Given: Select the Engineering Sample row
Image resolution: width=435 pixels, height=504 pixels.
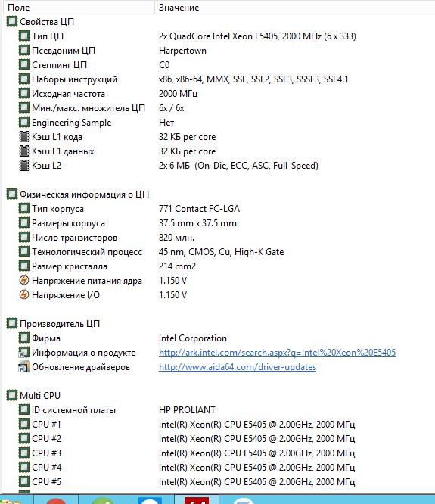Looking at the screenshot, I should click(219, 123).
